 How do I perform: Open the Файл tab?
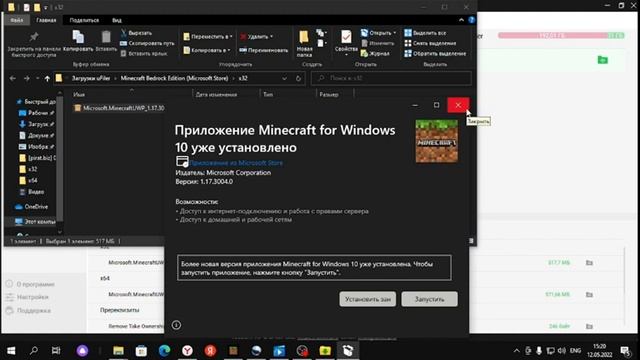click(17, 20)
